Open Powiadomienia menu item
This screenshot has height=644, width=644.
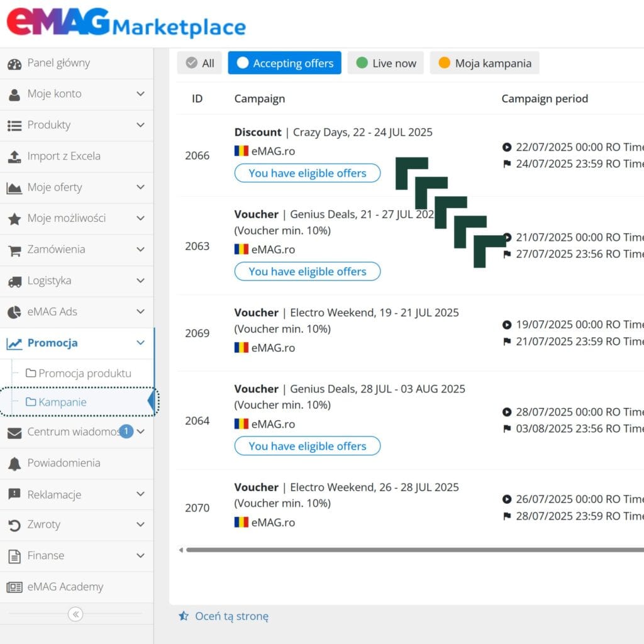tap(77, 464)
